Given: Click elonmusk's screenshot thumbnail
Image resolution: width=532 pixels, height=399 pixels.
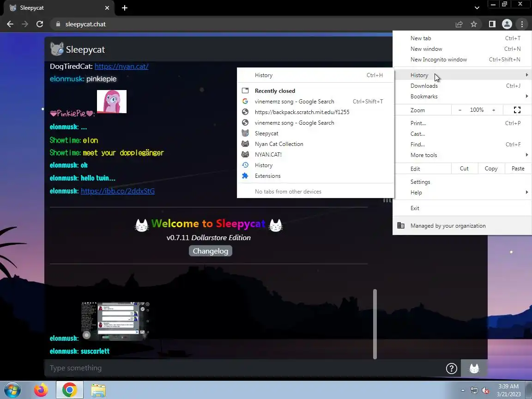Looking at the screenshot, I should [115, 321].
